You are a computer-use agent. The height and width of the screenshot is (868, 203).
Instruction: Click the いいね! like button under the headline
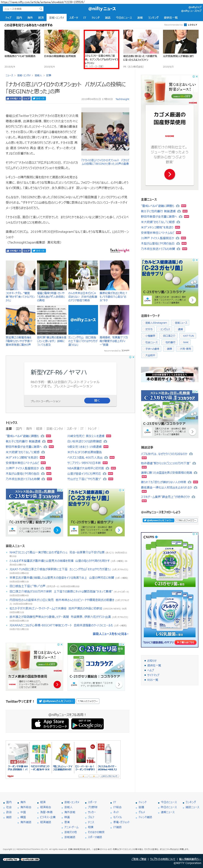click(x=13, y=98)
